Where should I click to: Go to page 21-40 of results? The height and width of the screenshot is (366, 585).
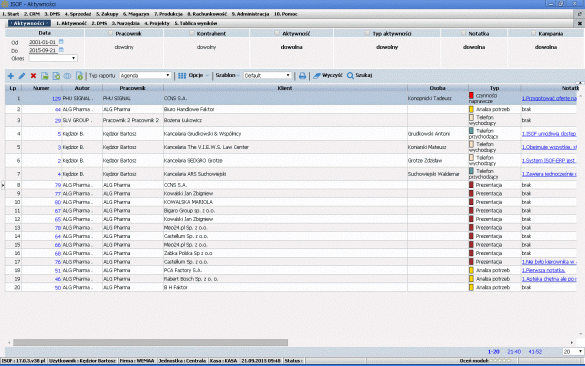(x=514, y=351)
